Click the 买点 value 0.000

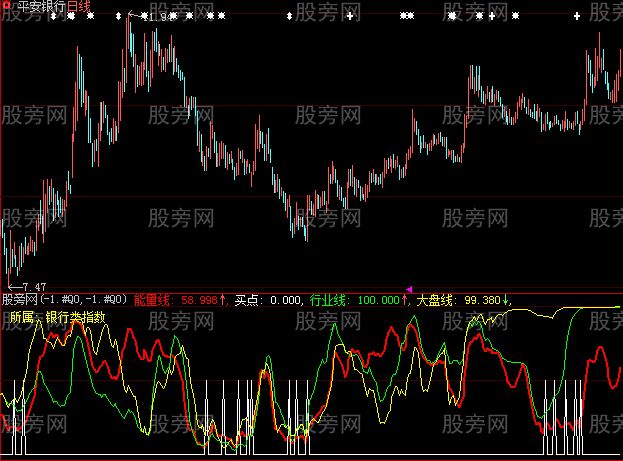point(284,299)
